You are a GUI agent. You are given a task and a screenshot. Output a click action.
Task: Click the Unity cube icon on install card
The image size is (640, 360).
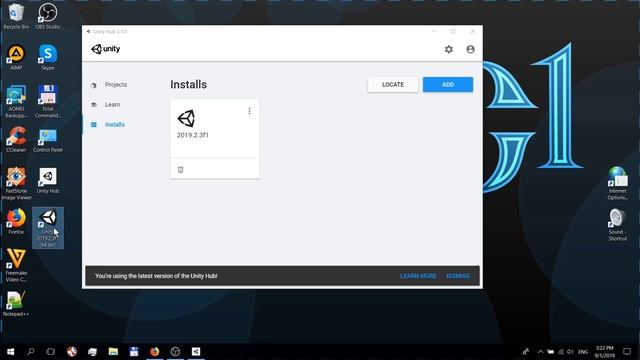click(x=186, y=118)
